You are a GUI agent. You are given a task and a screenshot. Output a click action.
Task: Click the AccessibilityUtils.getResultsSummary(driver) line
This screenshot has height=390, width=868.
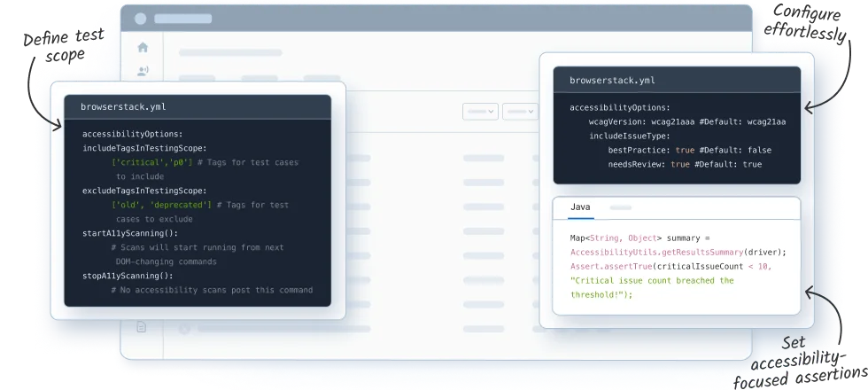coord(678,252)
